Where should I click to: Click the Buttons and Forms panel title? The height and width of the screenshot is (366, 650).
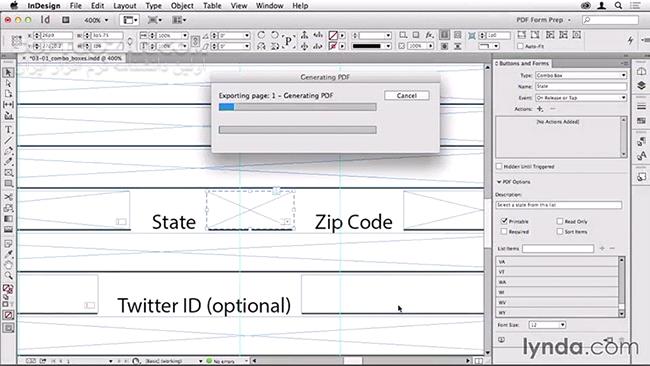(524, 63)
